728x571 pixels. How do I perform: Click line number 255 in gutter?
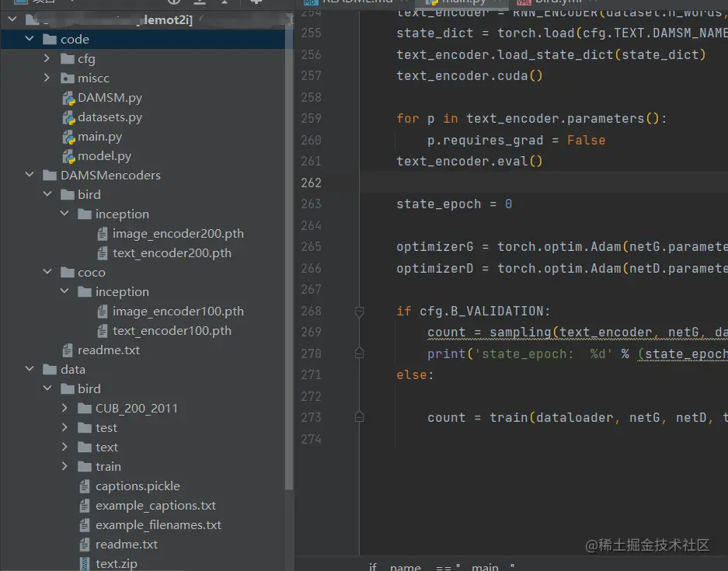pyautogui.click(x=311, y=33)
